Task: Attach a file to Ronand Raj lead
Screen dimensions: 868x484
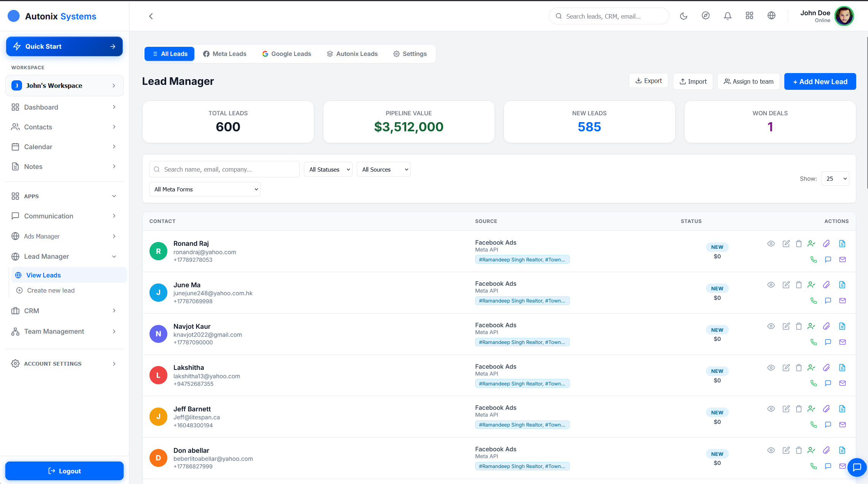Action: (827, 244)
